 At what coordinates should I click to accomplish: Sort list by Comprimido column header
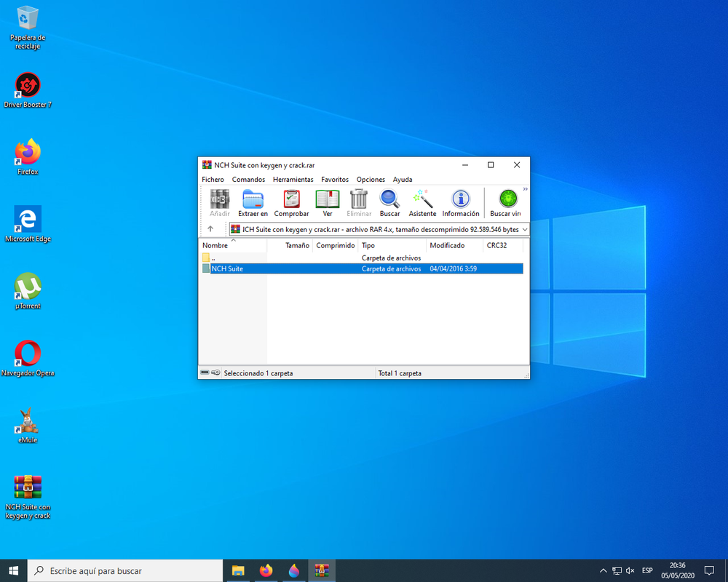pyautogui.click(x=335, y=245)
